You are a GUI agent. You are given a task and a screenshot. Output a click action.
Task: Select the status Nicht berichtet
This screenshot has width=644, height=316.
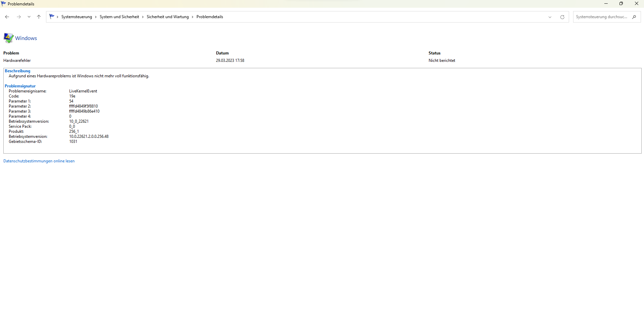[x=442, y=61]
